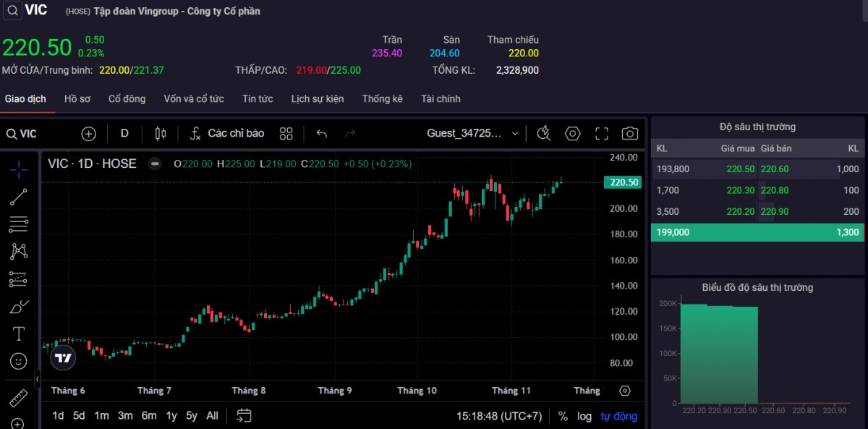The height and width of the screenshot is (429, 868).
Task: Click the TradingView logo on chart
Action: (63, 357)
